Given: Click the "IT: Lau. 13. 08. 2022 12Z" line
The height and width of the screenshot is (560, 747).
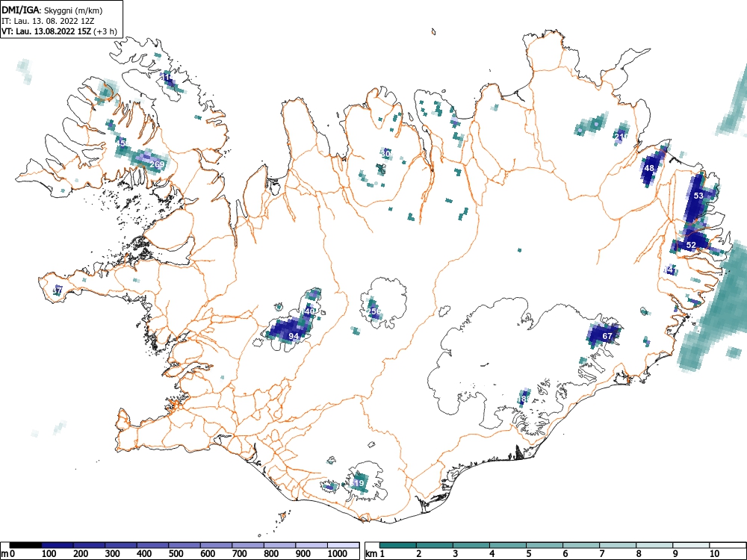Looking at the screenshot, I should 48,21.
